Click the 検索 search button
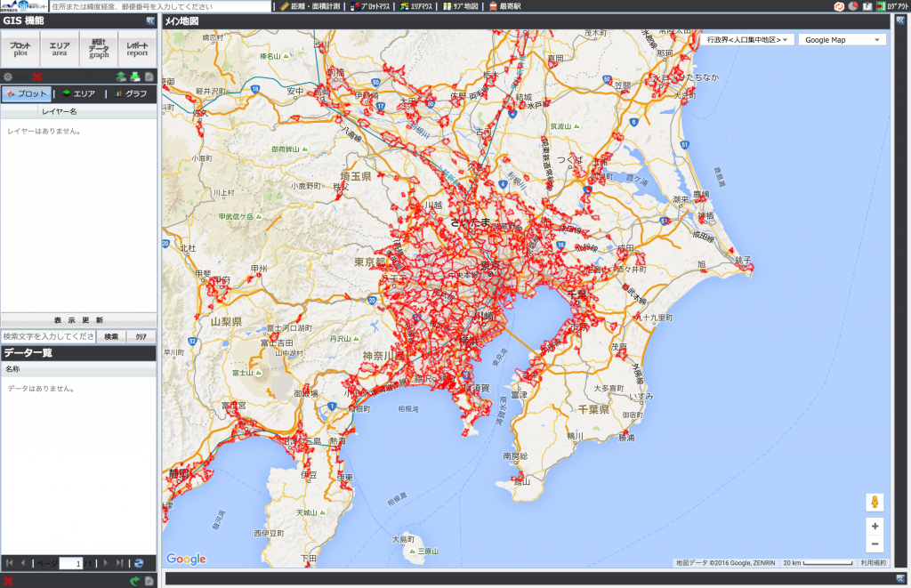This screenshot has height=588, width=911. pyautogui.click(x=110, y=336)
